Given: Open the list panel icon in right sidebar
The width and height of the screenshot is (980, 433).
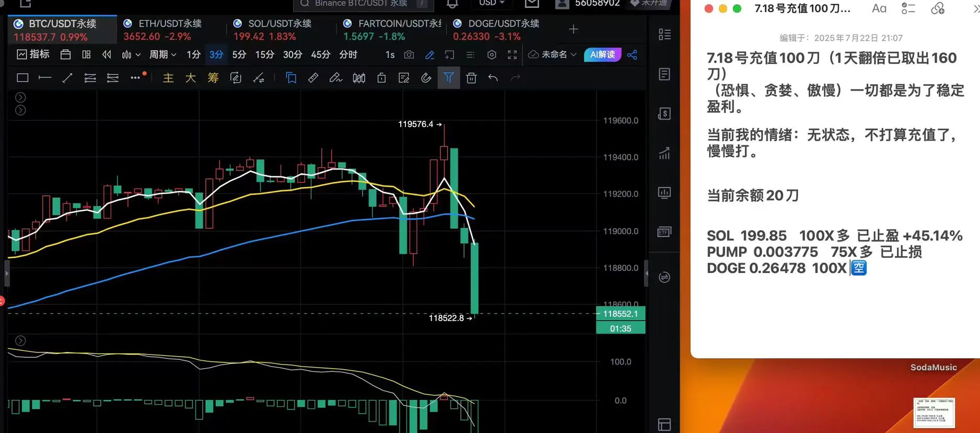Looking at the screenshot, I should coord(664,35).
